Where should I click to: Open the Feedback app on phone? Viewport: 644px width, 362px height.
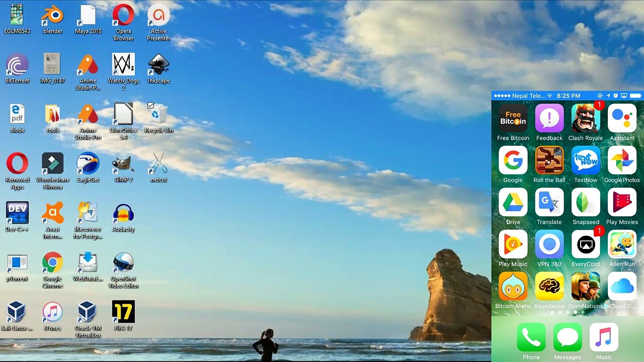pos(549,119)
